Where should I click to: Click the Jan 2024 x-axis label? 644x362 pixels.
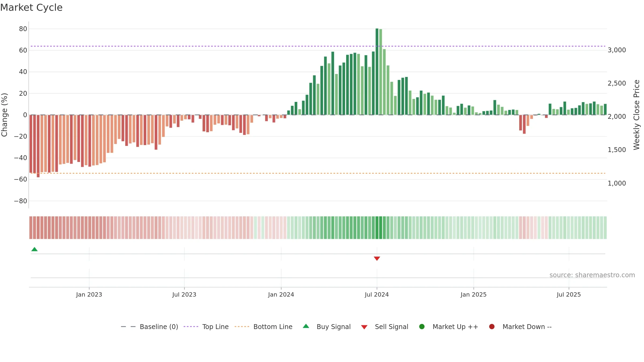(281, 295)
